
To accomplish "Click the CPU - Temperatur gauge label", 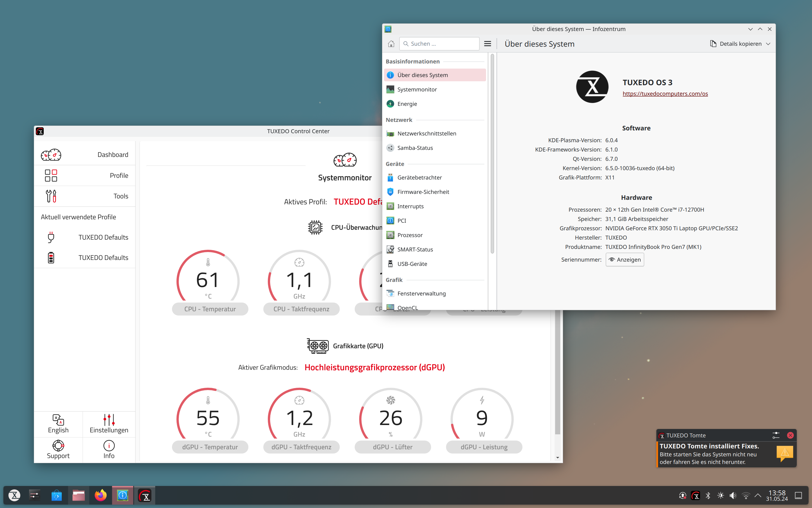I will pos(210,309).
